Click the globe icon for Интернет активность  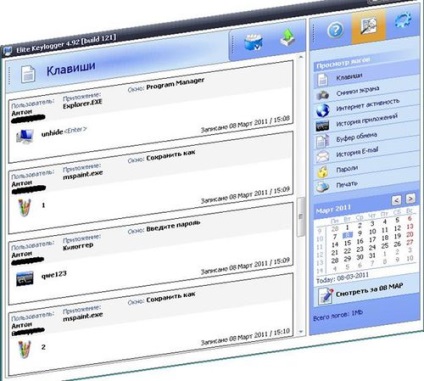(x=323, y=110)
